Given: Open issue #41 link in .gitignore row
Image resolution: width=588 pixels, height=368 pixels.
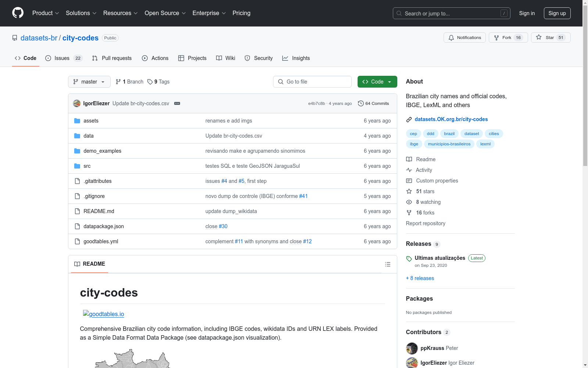Looking at the screenshot, I should (x=303, y=196).
